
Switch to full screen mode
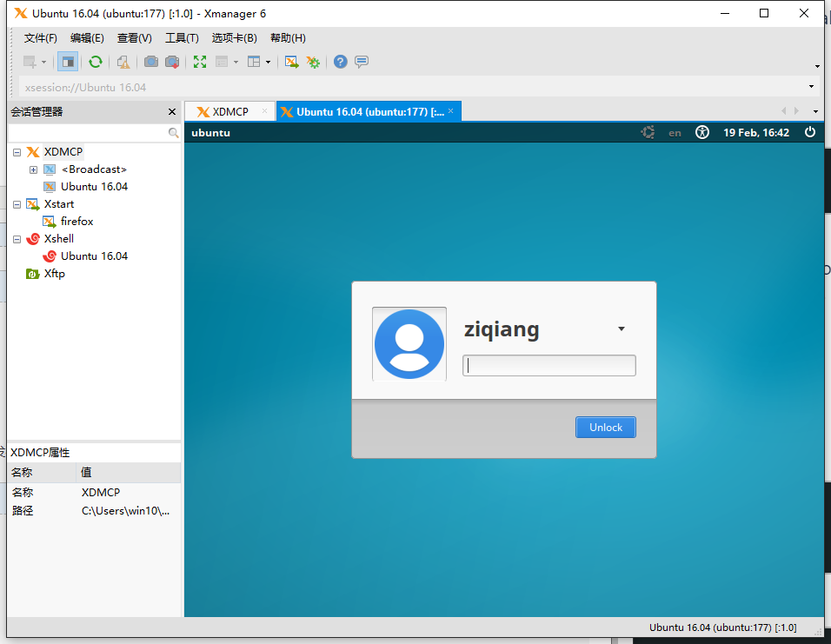(201, 62)
